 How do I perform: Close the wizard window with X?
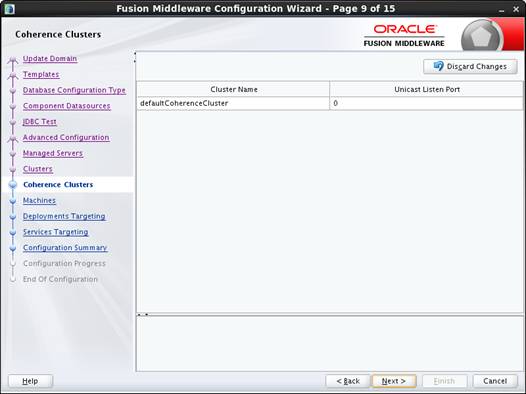[x=516, y=9]
